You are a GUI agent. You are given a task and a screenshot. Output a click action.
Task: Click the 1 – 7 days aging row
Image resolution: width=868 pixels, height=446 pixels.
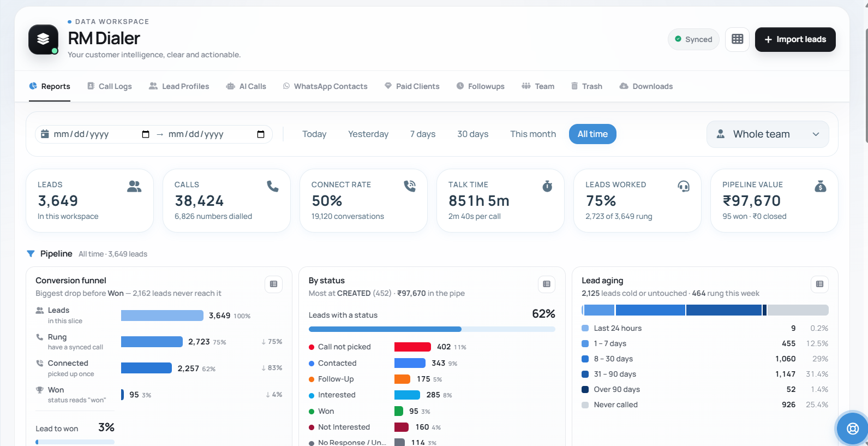pos(705,343)
